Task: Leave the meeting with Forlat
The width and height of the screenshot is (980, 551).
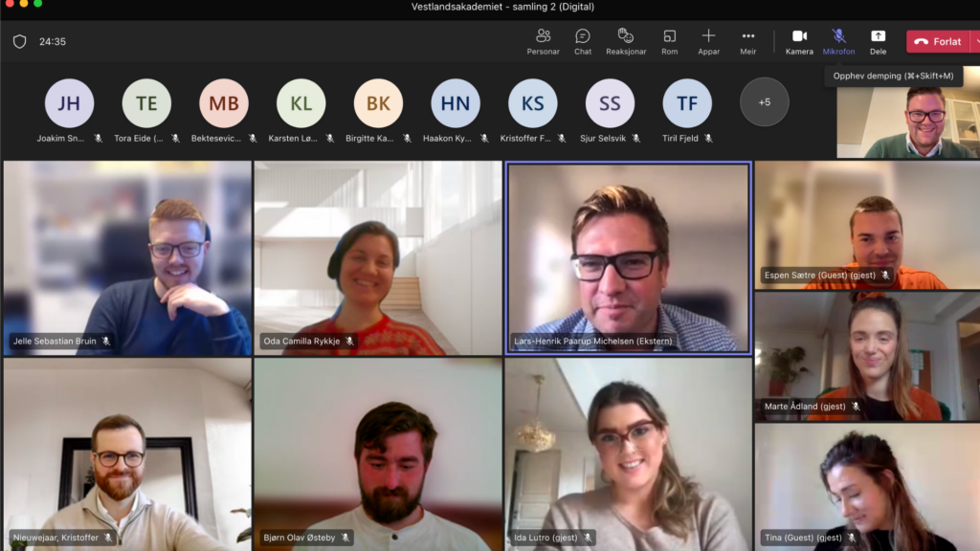Action: [938, 42]
